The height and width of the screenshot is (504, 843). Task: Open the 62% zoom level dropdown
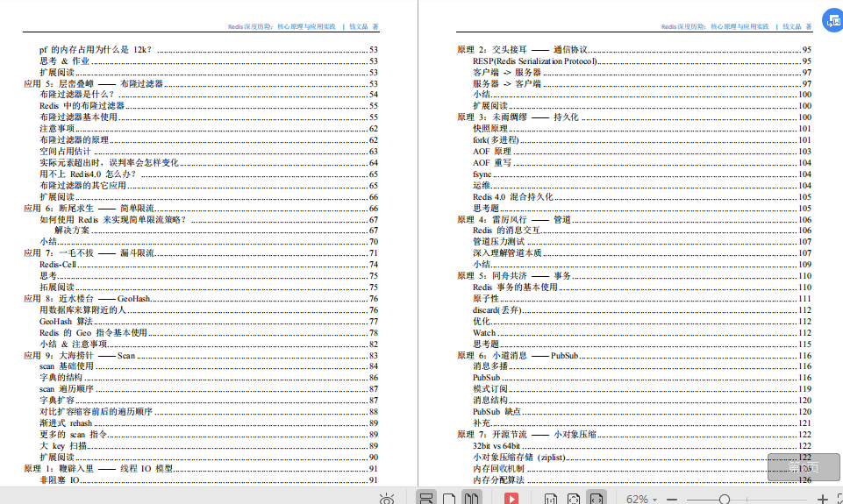(641, 499)
